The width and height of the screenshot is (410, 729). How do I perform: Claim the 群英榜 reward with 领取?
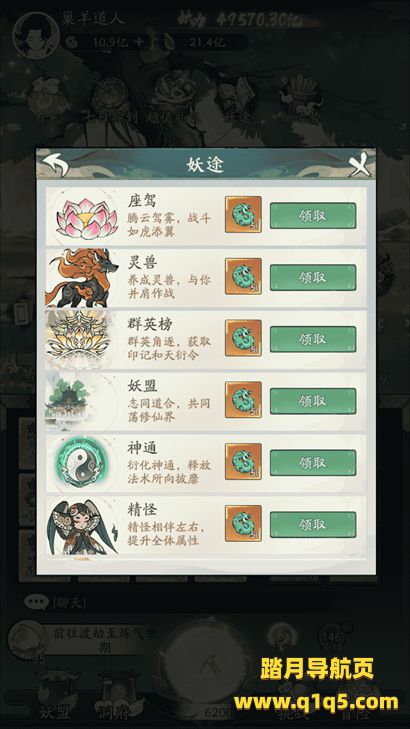pos(313,339)
